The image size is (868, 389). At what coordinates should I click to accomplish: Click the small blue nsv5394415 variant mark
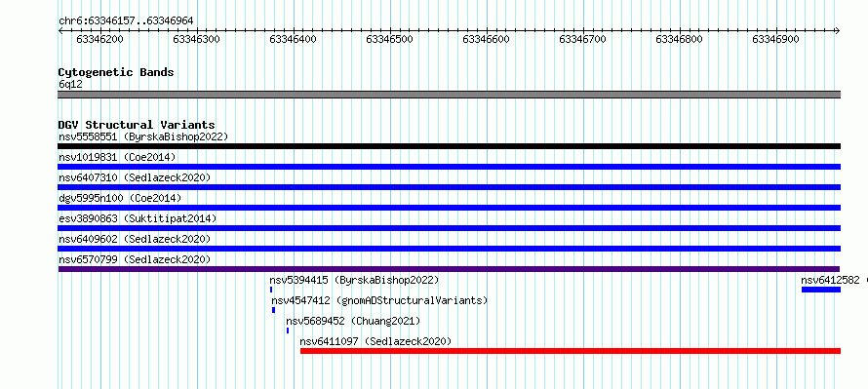(x=271, y=290)
